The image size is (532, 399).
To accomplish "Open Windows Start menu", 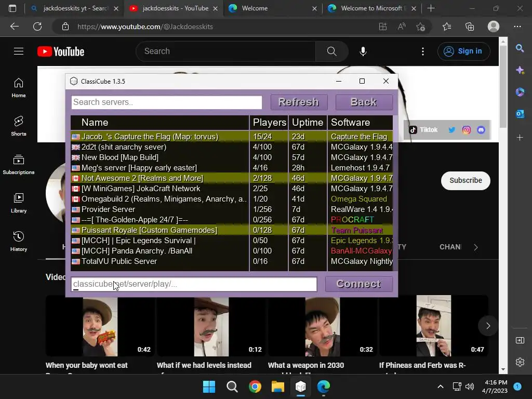I will pos(209,387).
